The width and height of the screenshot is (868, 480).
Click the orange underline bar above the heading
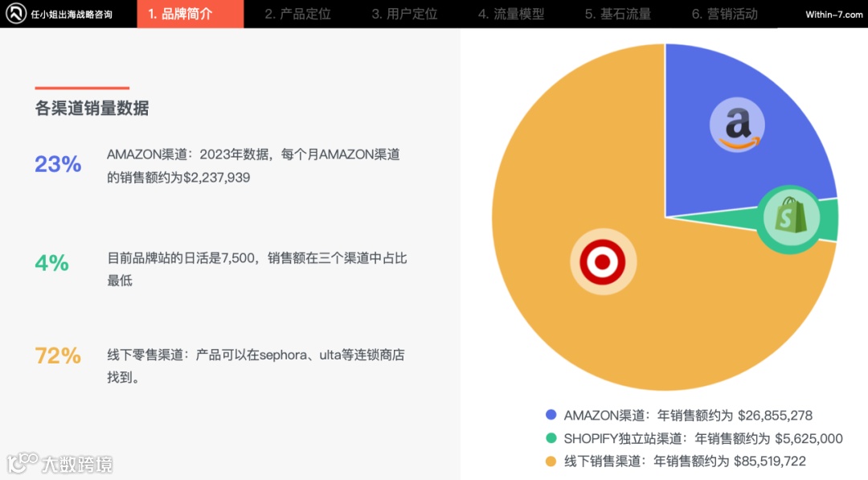click(81, 88)
